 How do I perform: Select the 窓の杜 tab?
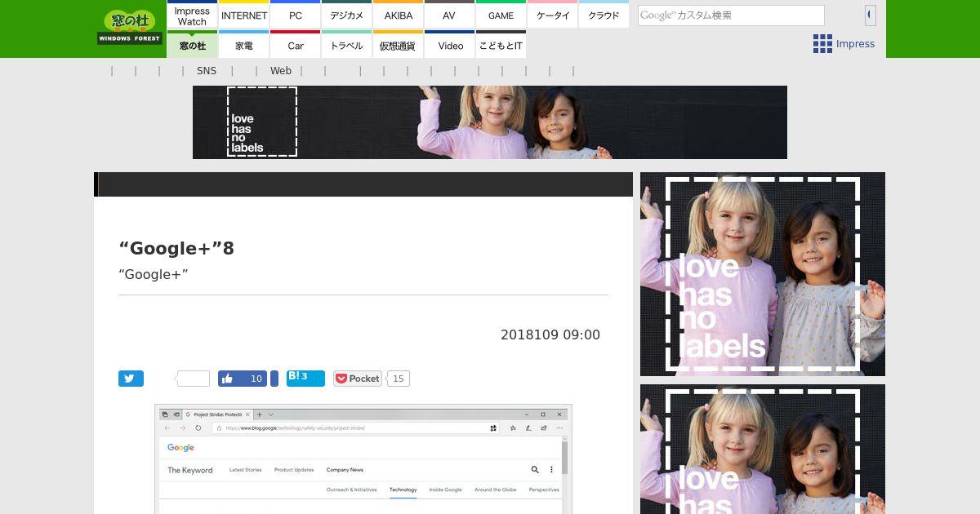pos(192,45)
